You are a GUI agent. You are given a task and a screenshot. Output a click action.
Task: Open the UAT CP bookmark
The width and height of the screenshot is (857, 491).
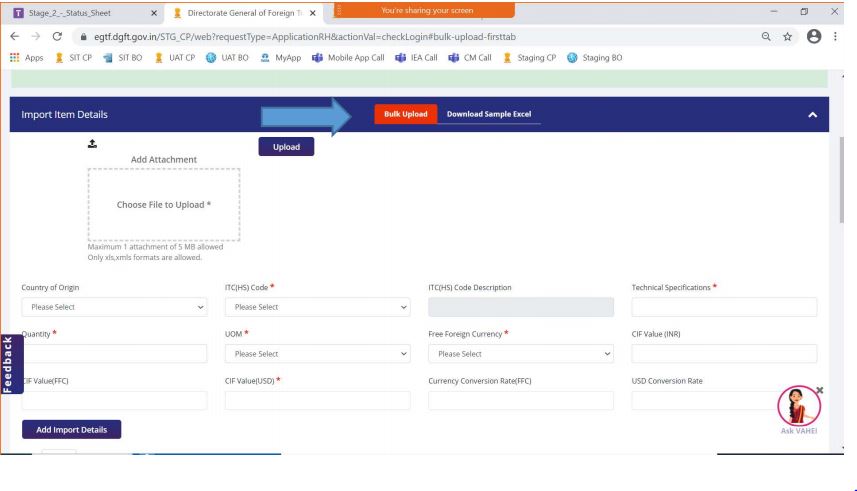point(175,57)
